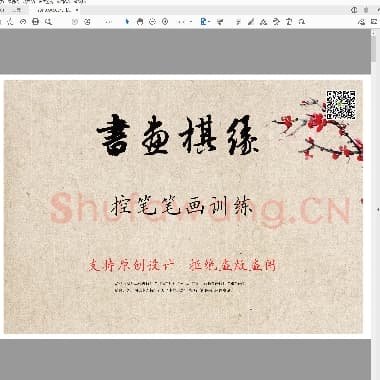The image size is (380, 380).
Task: Click the fit page view icon
Action: click(x=203, y=22)
